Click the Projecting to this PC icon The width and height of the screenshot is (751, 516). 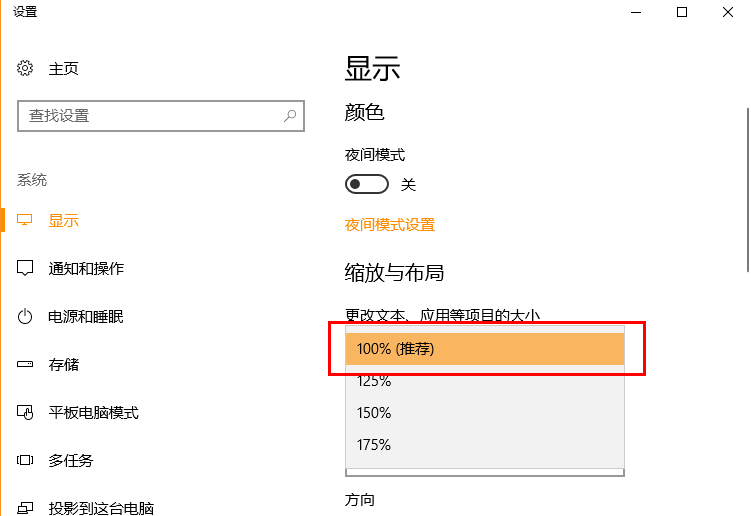point(26,509)
